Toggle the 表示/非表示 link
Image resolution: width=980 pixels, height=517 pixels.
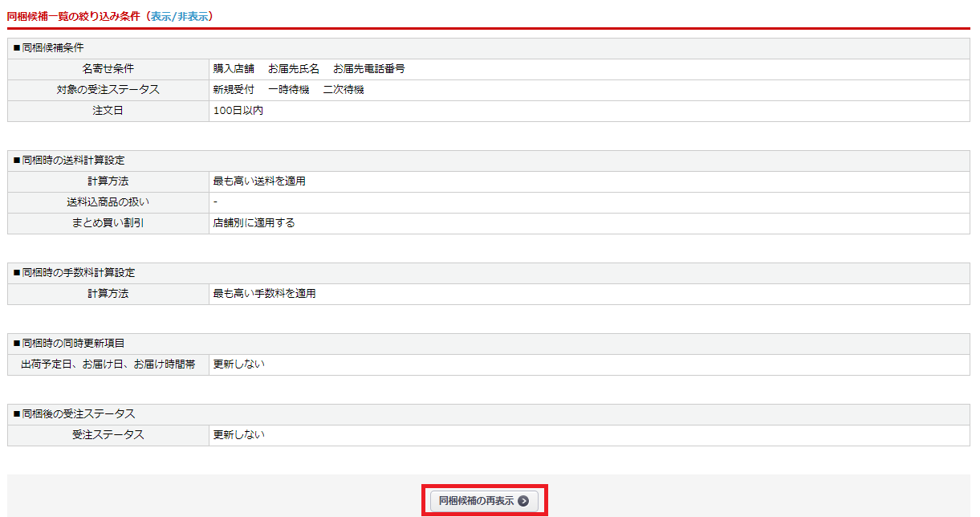coord(180,16)
